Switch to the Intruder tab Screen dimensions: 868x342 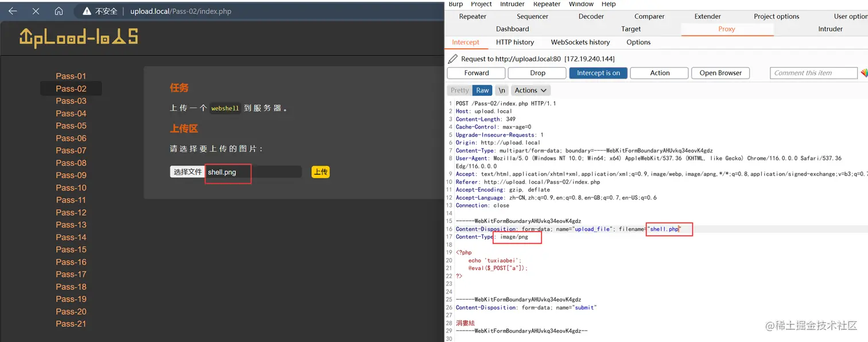tap(830, 29)
